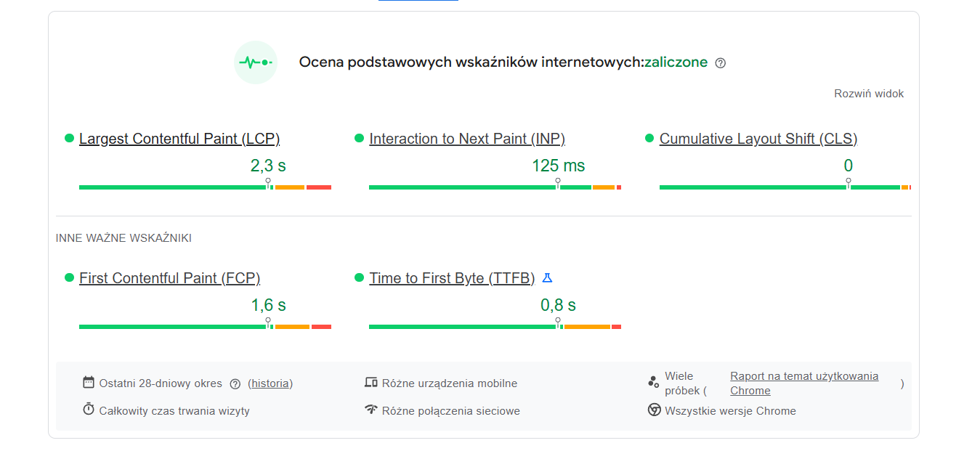Click the Ocena podstawowych wskaźników internetowych heading
This screenshot has height=451, width=980.
tap(471, 62)
